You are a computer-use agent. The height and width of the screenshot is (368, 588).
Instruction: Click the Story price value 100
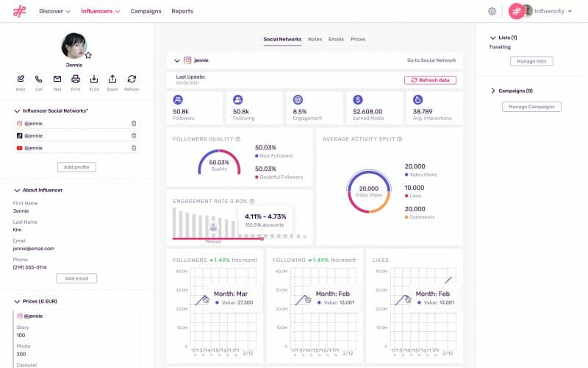(21, 336)
